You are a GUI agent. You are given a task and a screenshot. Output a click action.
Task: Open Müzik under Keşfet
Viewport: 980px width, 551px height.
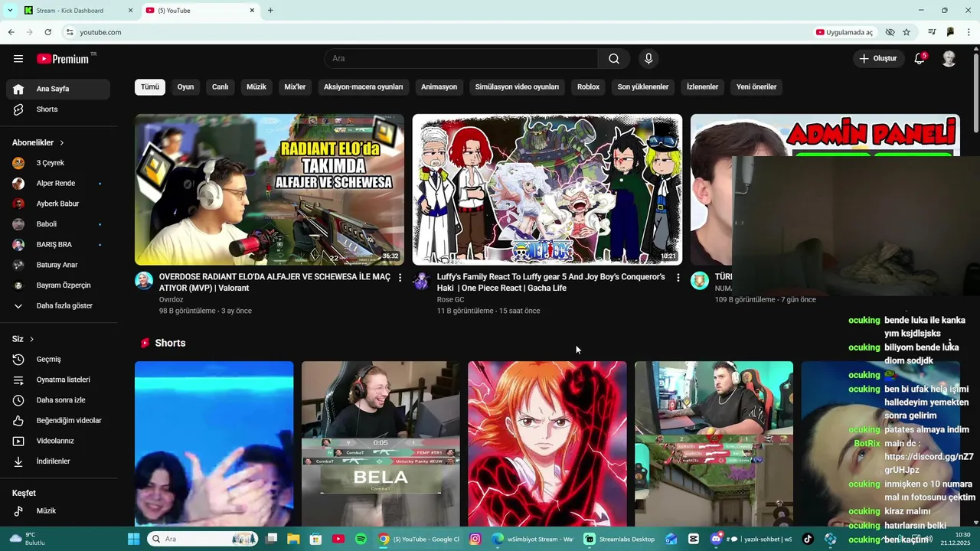pyautogui.click(x=58, y=511)
